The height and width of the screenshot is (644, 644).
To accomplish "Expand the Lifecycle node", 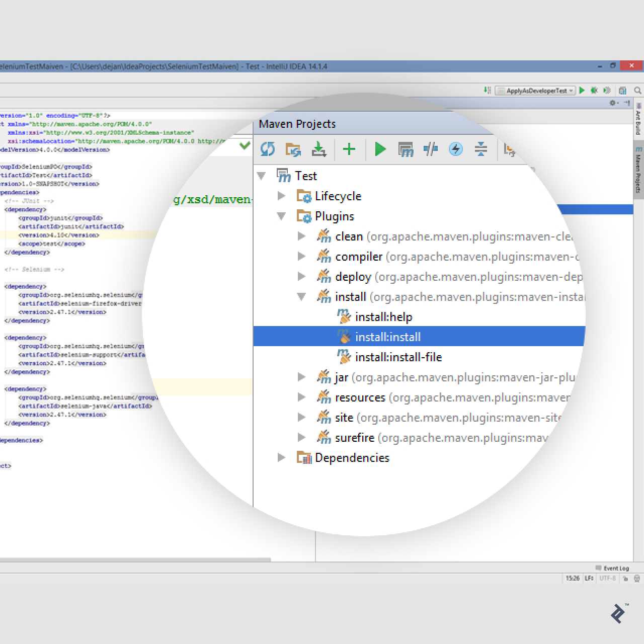I will tap(282, 196).
